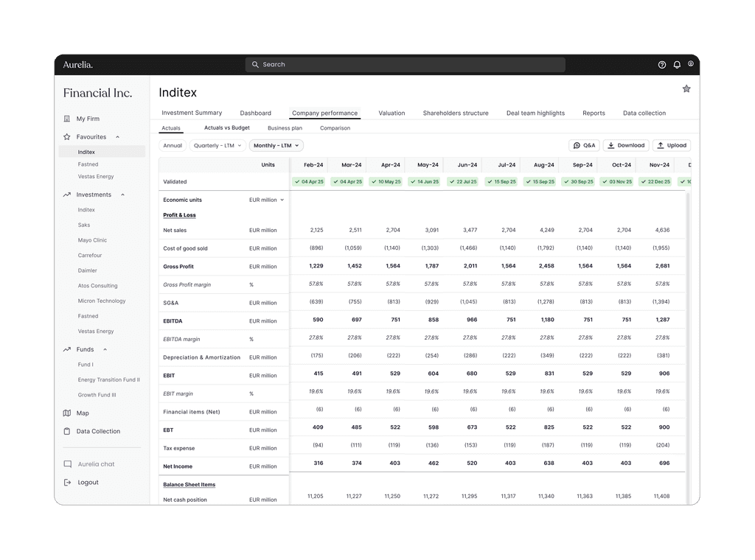This screenshot has height=560, width=755.
Task: Click the help question mark icon
Action: pyautogui.click(x=662, y=65)
